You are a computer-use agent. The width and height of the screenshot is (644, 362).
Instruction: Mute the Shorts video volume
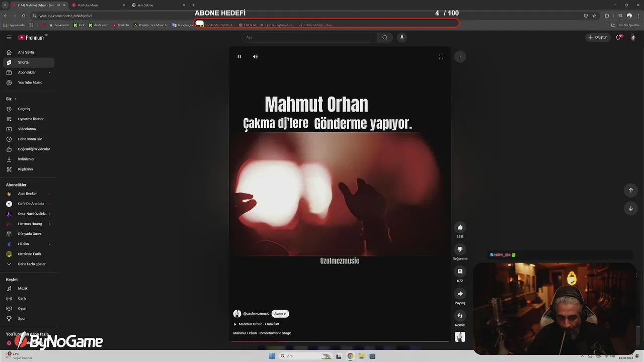[255, 57]
